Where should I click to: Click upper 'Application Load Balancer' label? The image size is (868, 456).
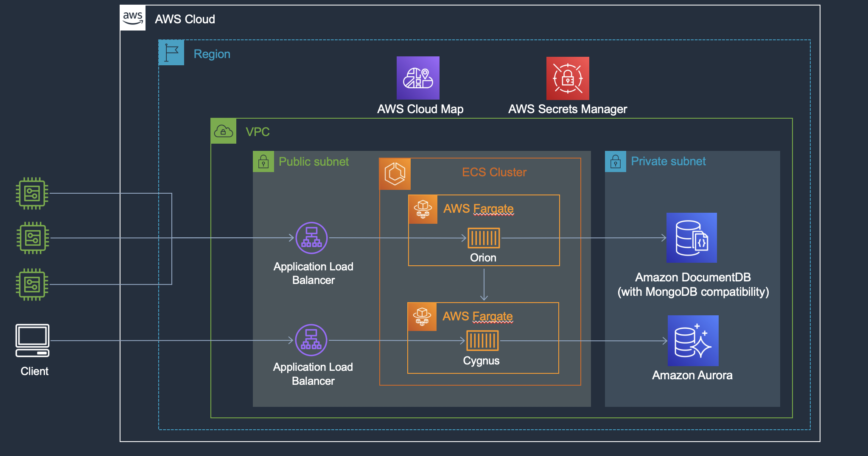pos(314,273)
